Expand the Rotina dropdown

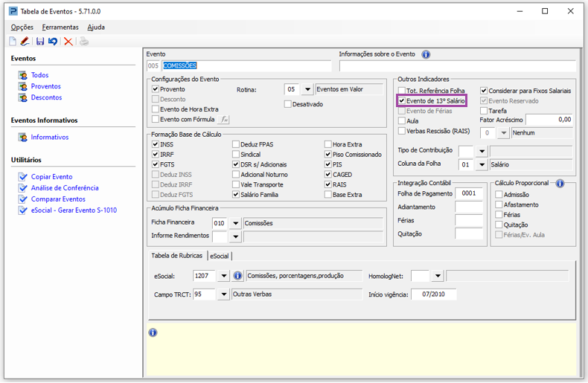pyautogui.click(x=307, y=90)
